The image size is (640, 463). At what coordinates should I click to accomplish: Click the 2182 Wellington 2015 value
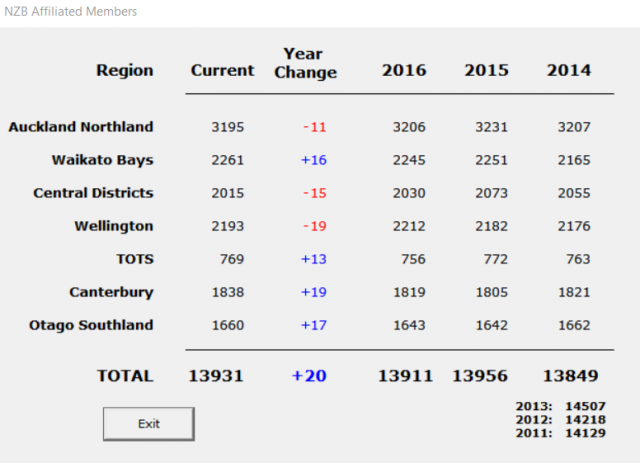click(x=492, y=226)
